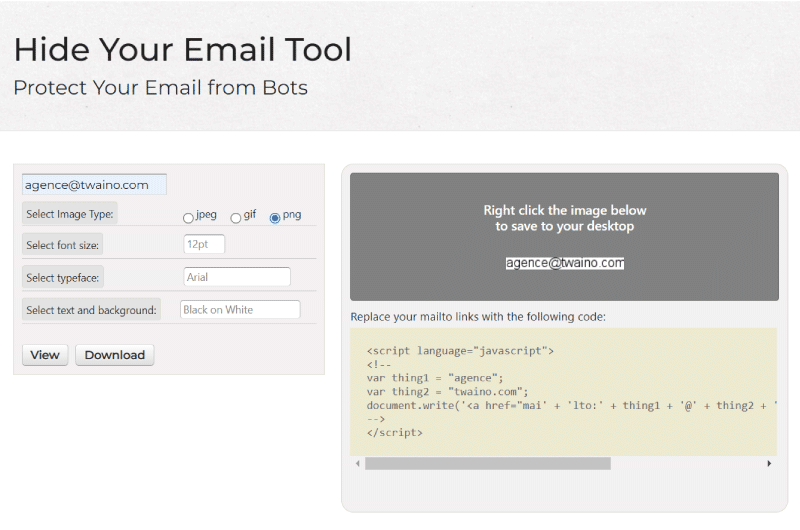800x530 pixels.
Task: Click the 'Select Image Type:' label
Action: click(x=70, y=214)
